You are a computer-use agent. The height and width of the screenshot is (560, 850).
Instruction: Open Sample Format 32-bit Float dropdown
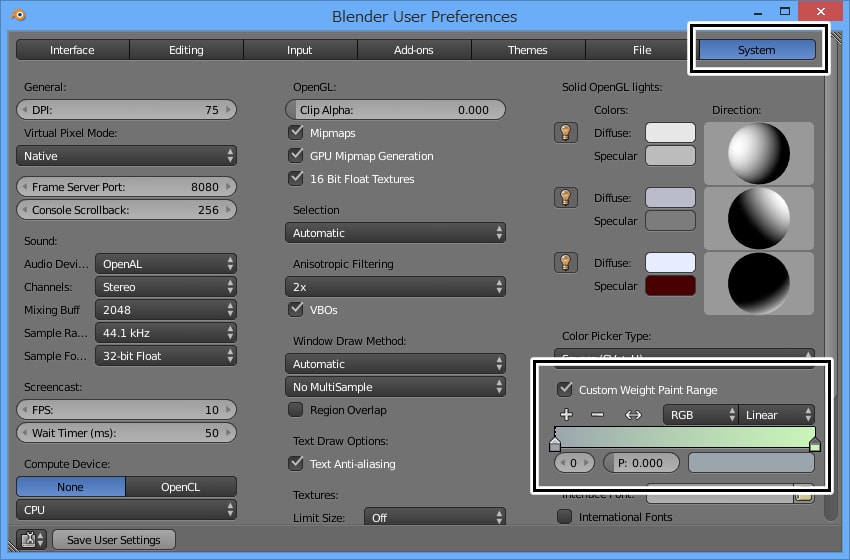coord(166,356)
